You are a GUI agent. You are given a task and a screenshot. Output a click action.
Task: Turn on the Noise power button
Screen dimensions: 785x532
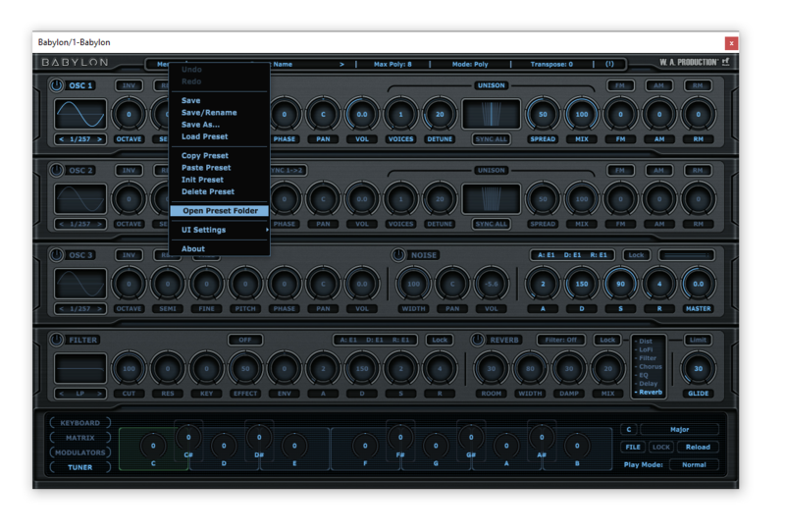click(x=398, y=255)
